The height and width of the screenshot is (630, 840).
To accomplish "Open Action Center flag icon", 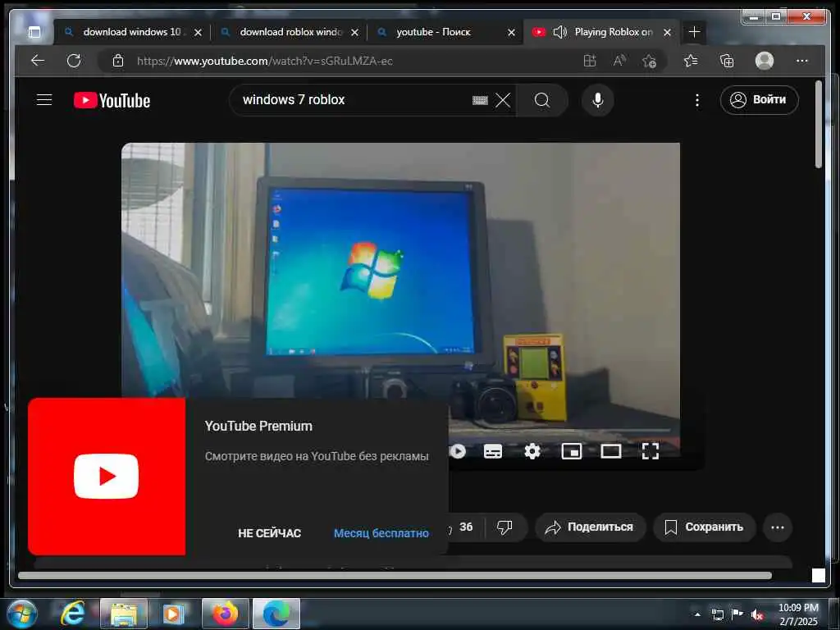I will click(x=737, y=614).
